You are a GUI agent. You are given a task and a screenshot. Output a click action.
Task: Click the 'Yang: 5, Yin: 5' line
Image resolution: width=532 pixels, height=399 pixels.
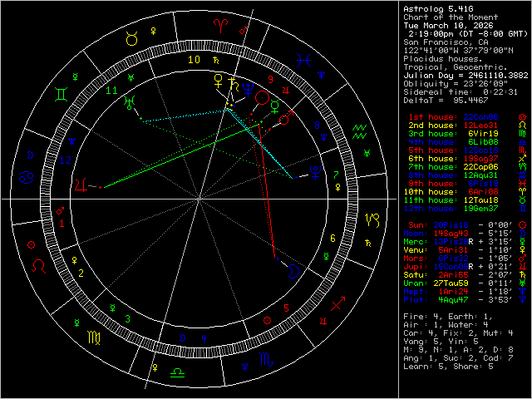coord(441,341)
